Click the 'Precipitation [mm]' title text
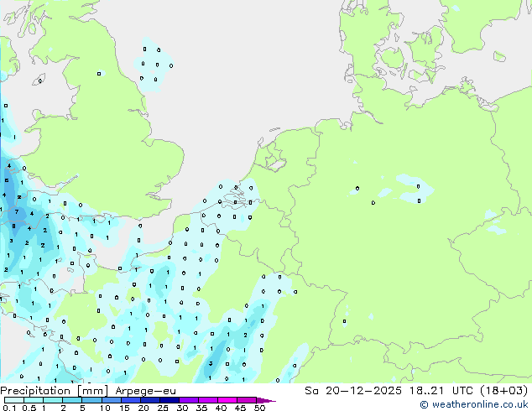The image size is (532, 411). point(54,391)
